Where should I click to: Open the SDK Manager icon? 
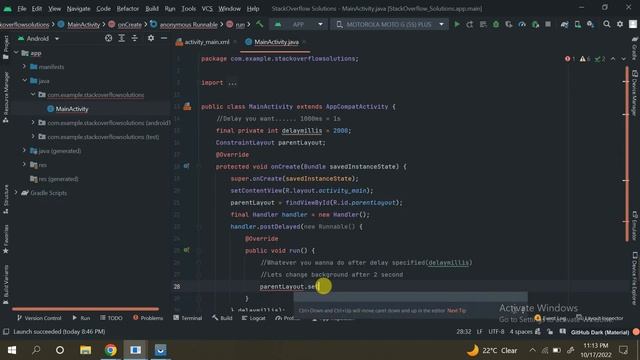[591, 24]
